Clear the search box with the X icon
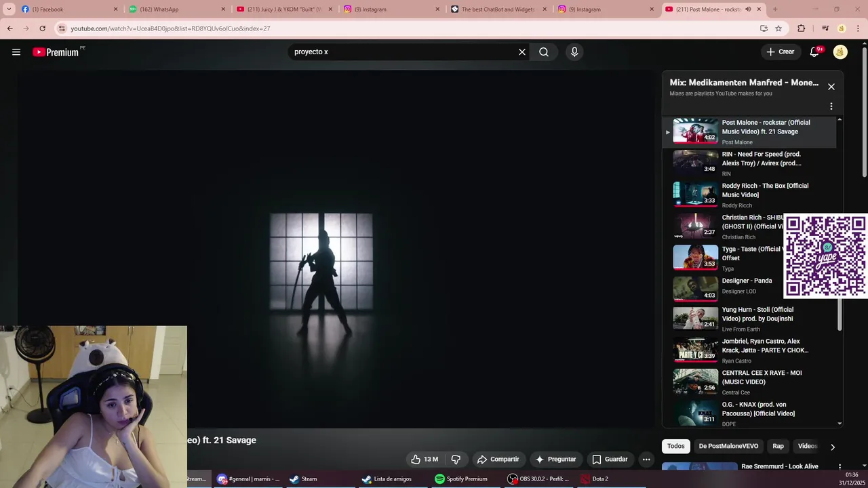Screen dimensions: 868x488 (522, 52)
